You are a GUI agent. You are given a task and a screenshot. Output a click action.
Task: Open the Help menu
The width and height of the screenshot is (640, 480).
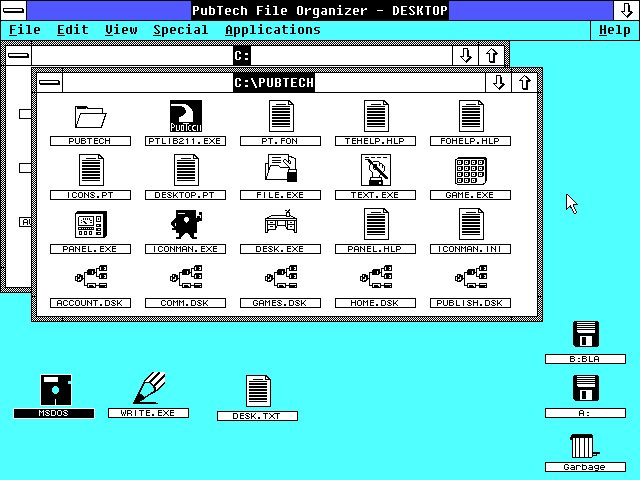pos(615,30)
